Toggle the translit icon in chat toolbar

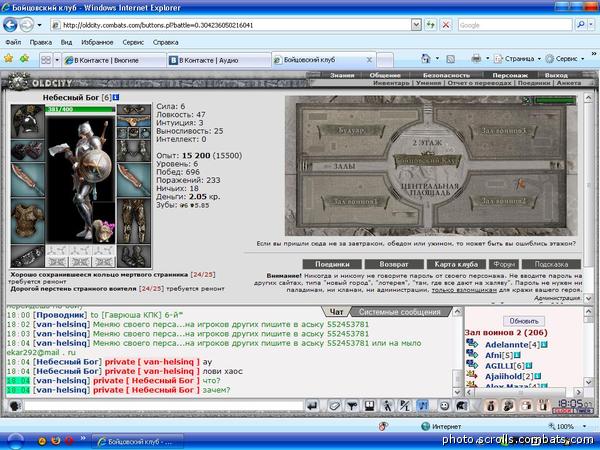pyautogui.click(x=405, y=406)
